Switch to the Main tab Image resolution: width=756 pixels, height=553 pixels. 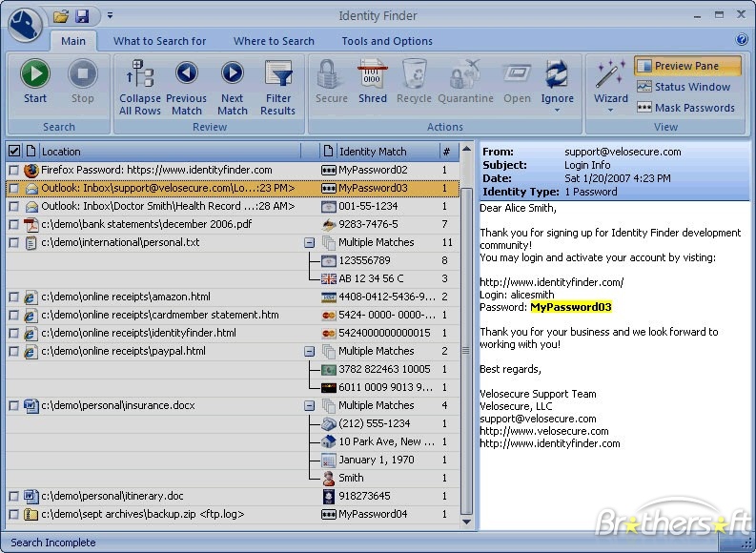point(73,41)
